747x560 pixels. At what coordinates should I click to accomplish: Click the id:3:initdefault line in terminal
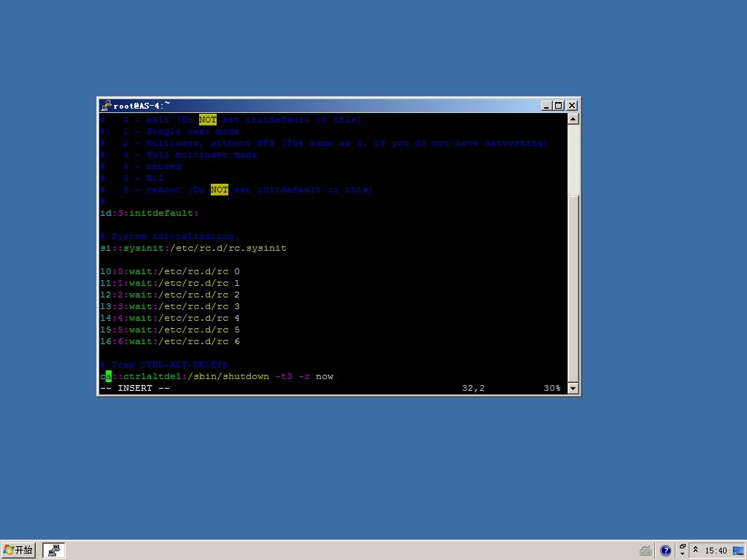tap(150, 213)
